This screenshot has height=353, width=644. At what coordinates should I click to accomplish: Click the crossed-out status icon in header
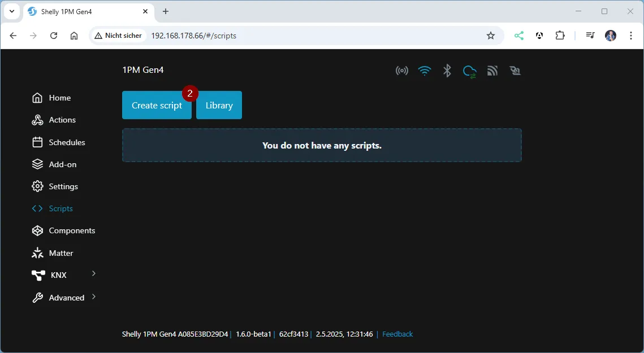pyautogui.click(x=515, y=71)
